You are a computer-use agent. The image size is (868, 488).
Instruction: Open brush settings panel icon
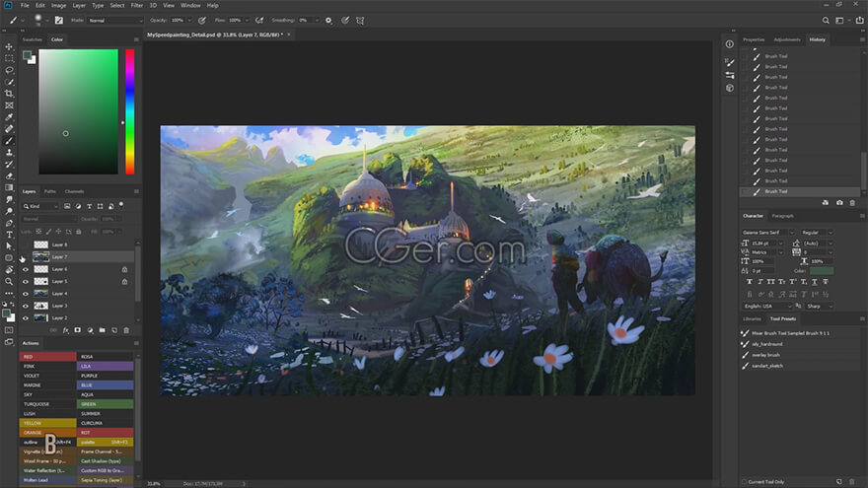click(x=58, y=21)
